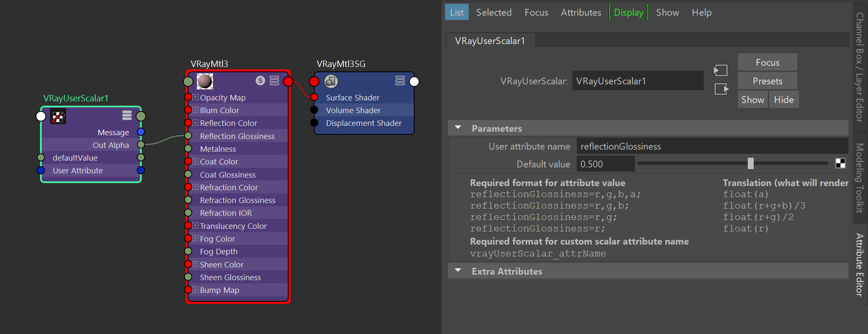The width and height of the screenshot is (868, 334).
Task: Open the Show menu in Attribute Editor
Action: [x=668, y=12]
